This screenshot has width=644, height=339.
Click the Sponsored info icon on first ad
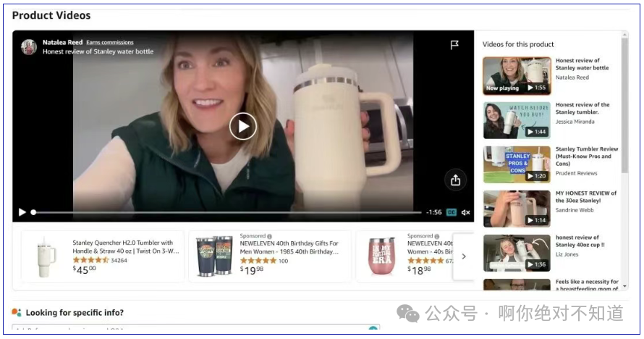[270, 236]
